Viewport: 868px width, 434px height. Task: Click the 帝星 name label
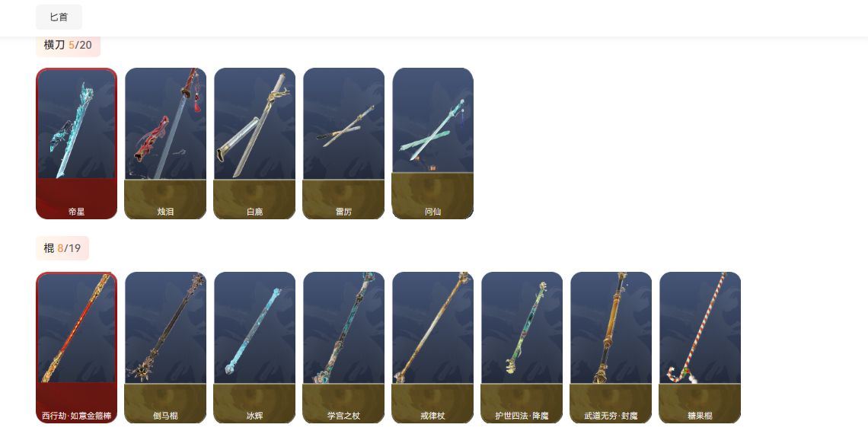pyautogui.click(x=76, y=212)
